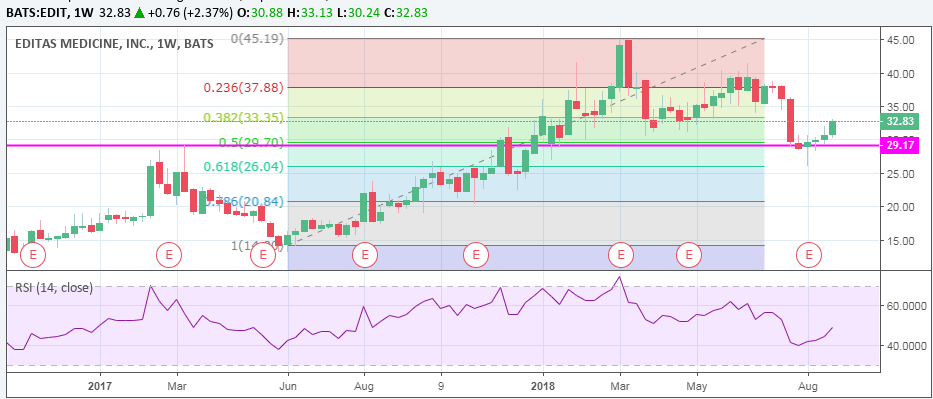Image resolution: width=933 pixels, height=399 pixels.
Task: Select the earnings E marker just before Jun
Action: 262,255
